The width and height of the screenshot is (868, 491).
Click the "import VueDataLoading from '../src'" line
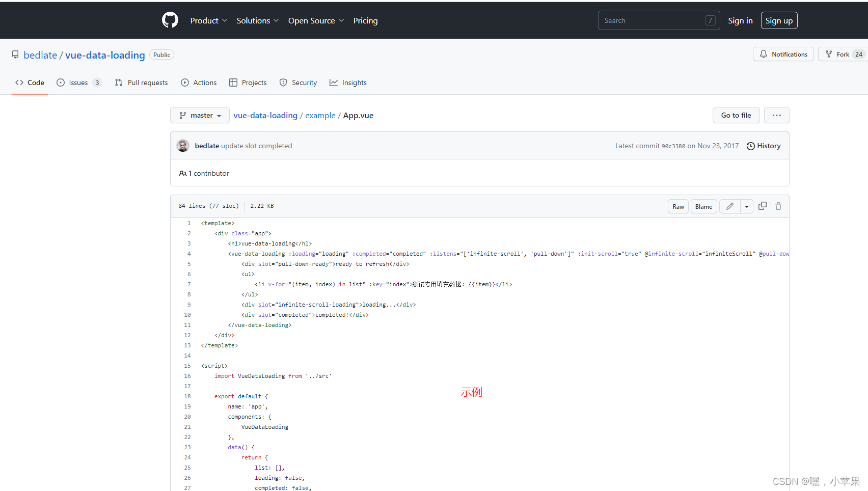coord(273,376)
